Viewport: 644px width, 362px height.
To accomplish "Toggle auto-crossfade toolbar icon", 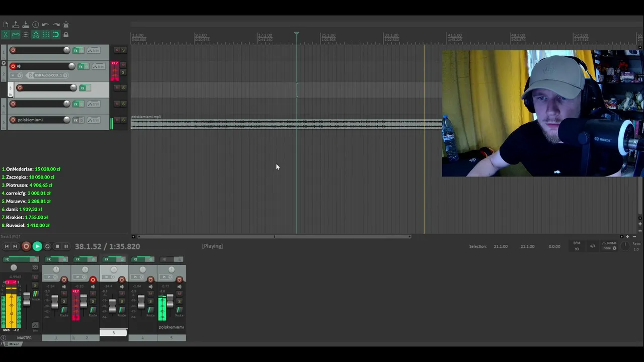I will [6, 35].
